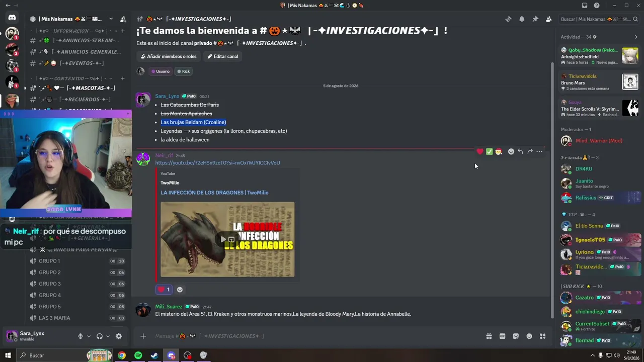The height and width of the screenshot is (362, 644).
Task: Open the Discord inbox
Action: click(x=585, y=6)
